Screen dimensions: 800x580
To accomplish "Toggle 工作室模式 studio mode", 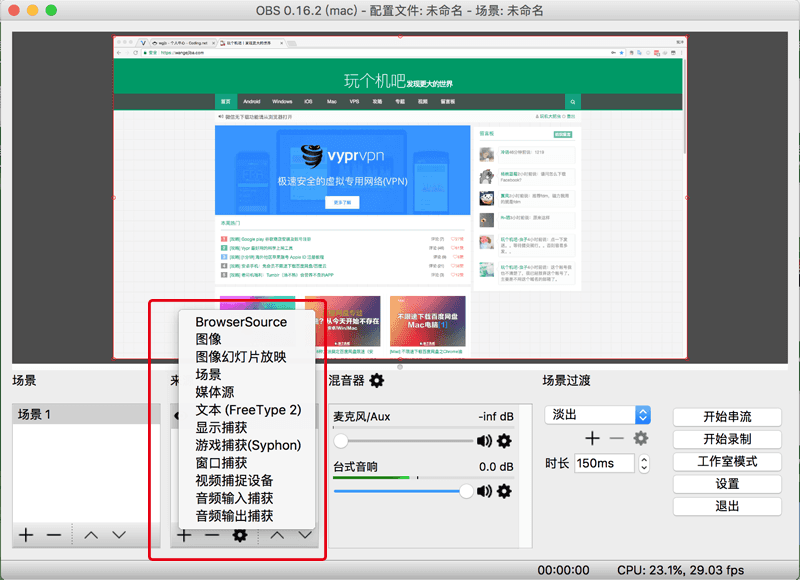I will pyautogui.click(x=727, y=462).
